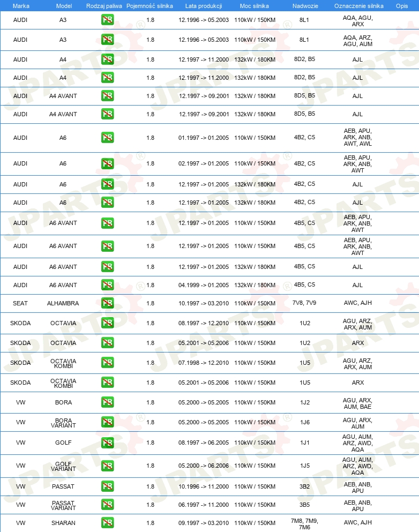Click fuel icon for Octavia 1U2 from 05.2001
The height and width of the screenshot is (532, 419).
[x=108, y=343]
